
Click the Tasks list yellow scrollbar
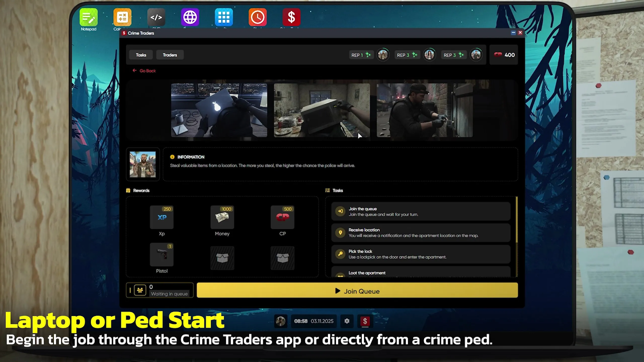point(516,220)
